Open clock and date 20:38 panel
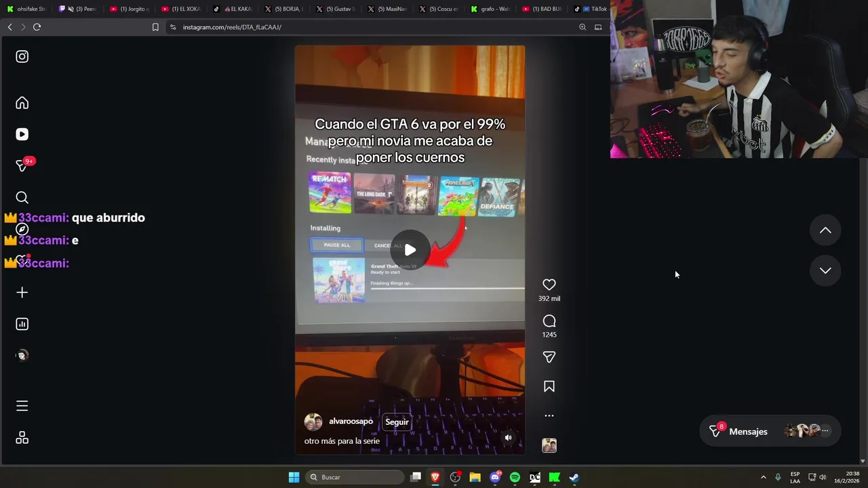 point(847,477)
